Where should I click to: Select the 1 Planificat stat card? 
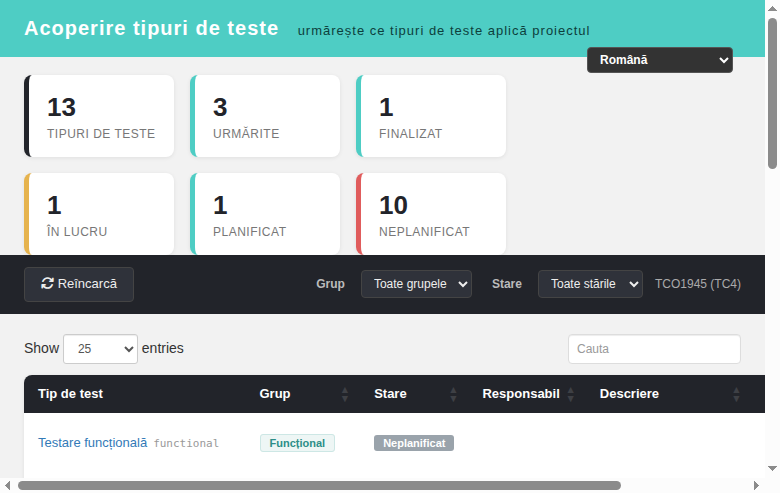tap(265, 214)
